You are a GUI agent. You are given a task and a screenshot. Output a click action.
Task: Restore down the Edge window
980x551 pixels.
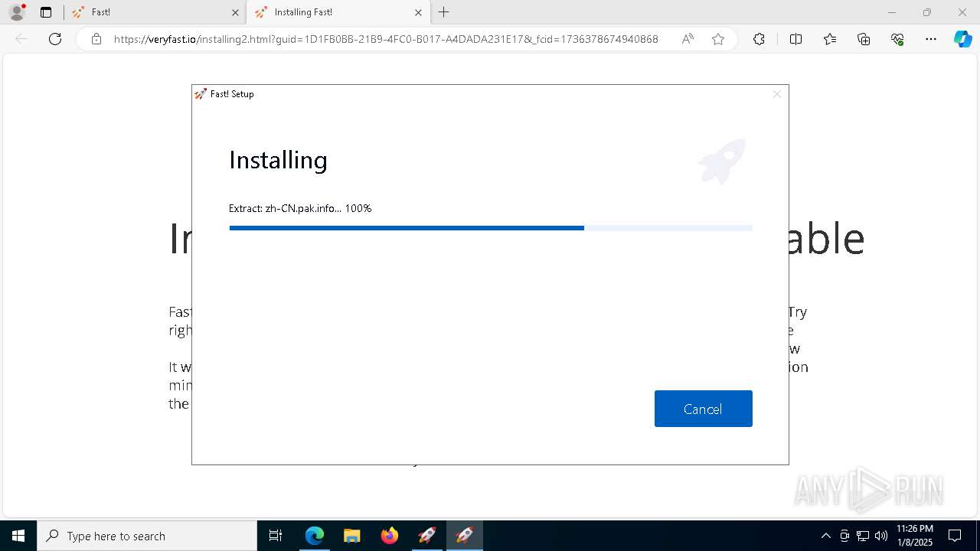pyautogui.click(x=927, y=12)
